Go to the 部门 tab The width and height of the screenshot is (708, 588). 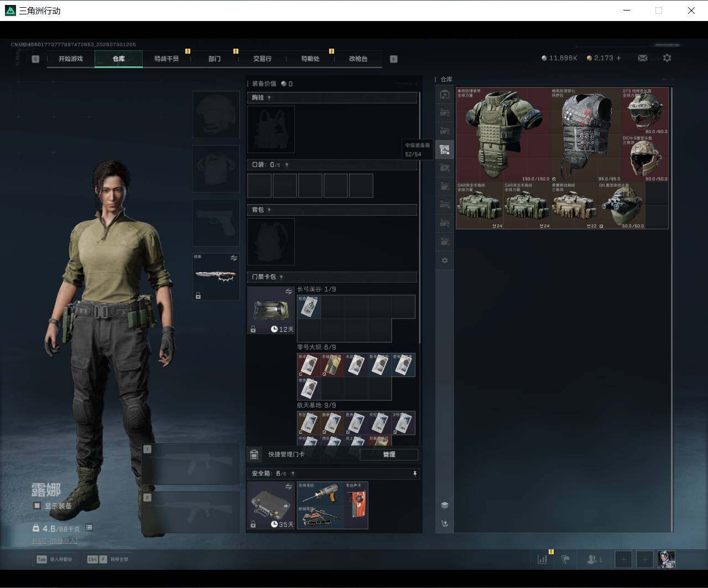[215, 59]
